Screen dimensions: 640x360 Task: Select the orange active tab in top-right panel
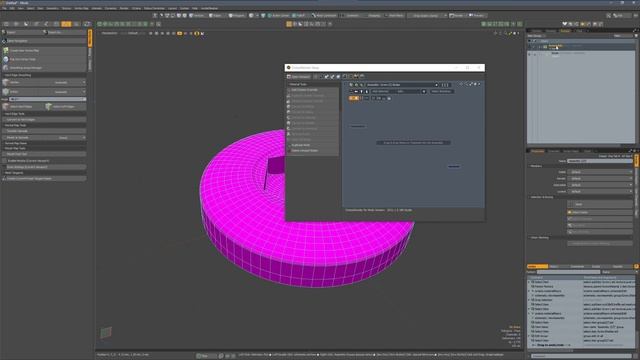click(565, 31)
